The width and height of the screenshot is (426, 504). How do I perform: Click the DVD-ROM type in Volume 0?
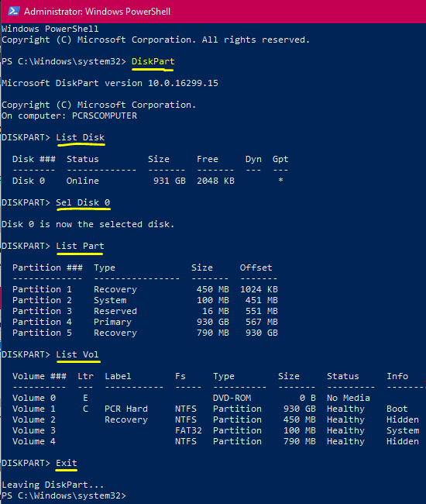[232, 398]
